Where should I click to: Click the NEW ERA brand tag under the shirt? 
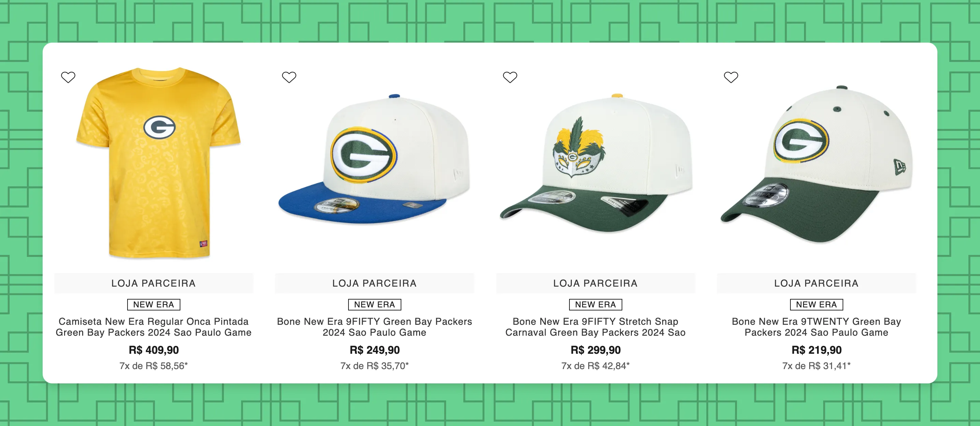tap(154, 304)
